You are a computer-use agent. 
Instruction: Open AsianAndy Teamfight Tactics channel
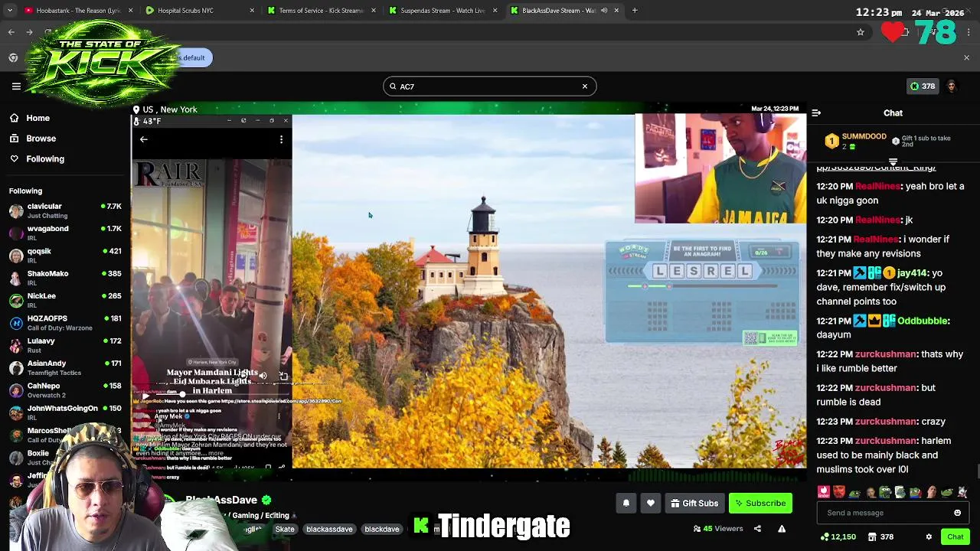coord(65,367)
